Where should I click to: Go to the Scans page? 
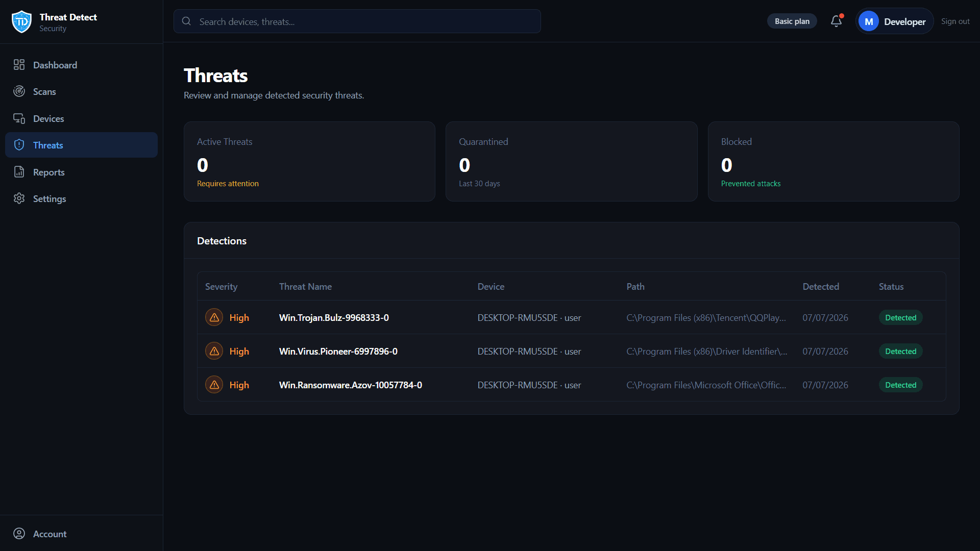point(82,91)
